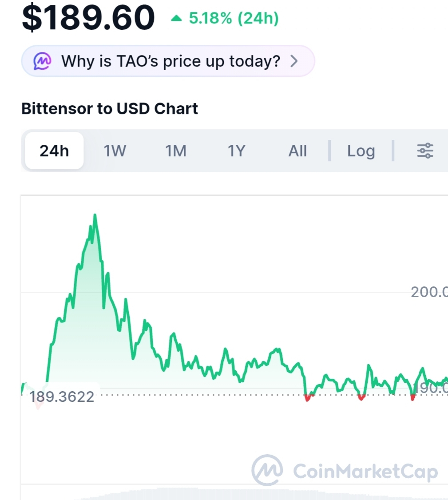Click the CoinMarketCap watermark logo icon
This screenshot has width=448, height=500.
point(267,470)
